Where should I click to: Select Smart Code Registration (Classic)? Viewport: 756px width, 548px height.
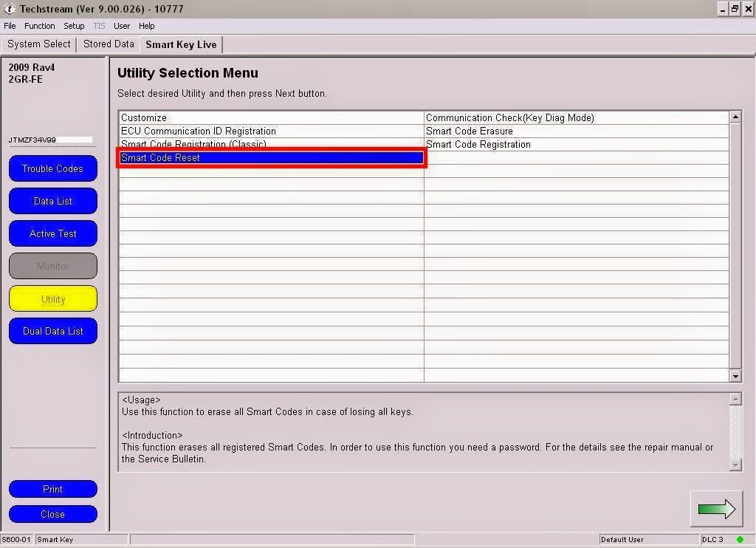(272, 144)
